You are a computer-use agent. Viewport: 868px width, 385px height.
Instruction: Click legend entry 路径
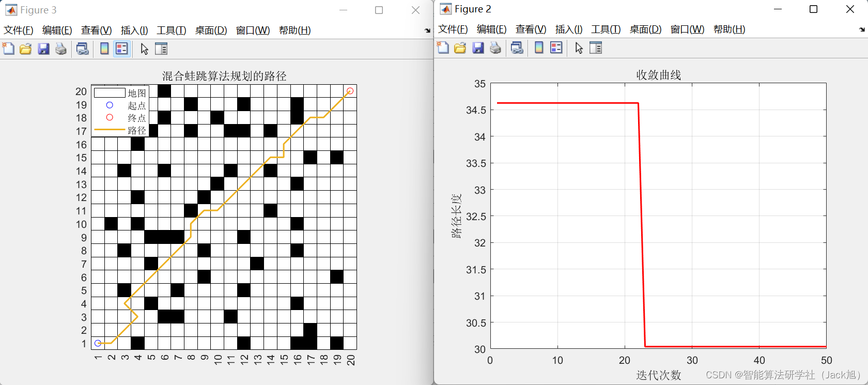pos(137,130)
